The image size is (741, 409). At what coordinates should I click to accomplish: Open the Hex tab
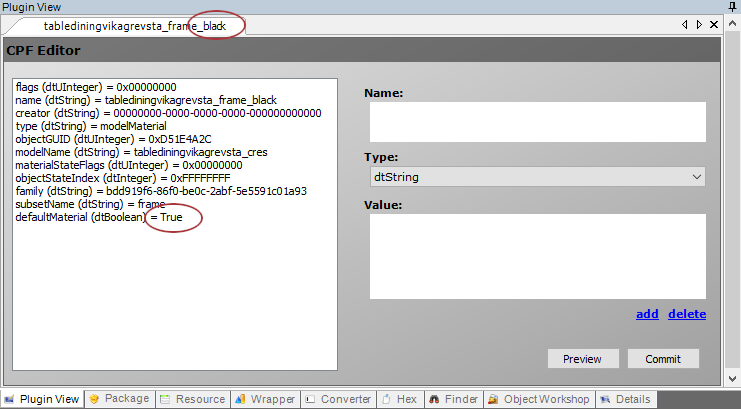400,399
